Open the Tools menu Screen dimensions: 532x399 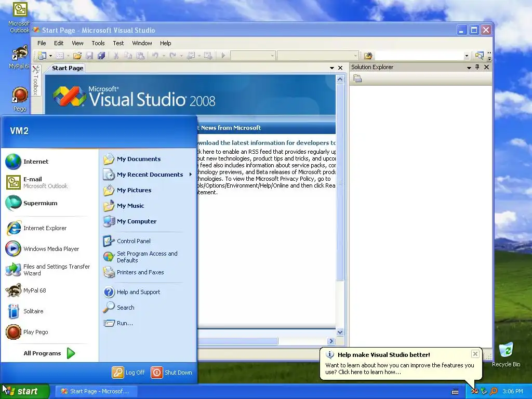coord(98,43)
